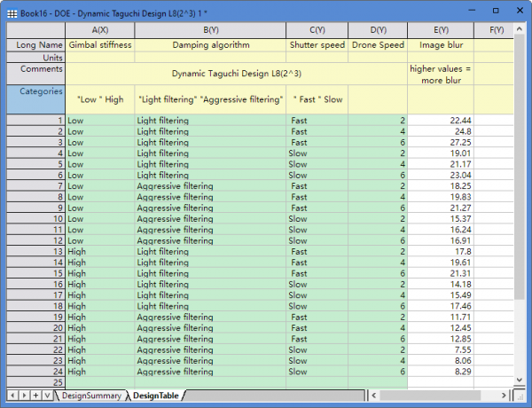Screen dimensions: 532x408
Task: Select row header 24
Action: click(x=36, y=372)
